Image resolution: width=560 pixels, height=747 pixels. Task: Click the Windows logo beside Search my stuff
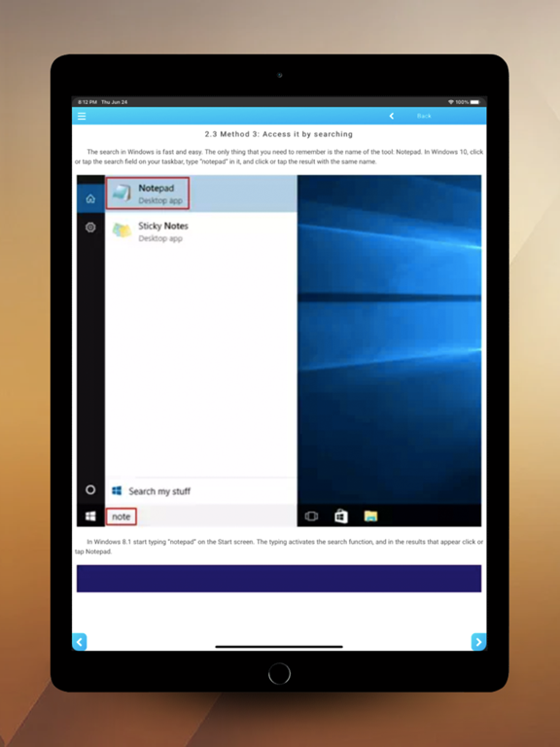point(117,490)
